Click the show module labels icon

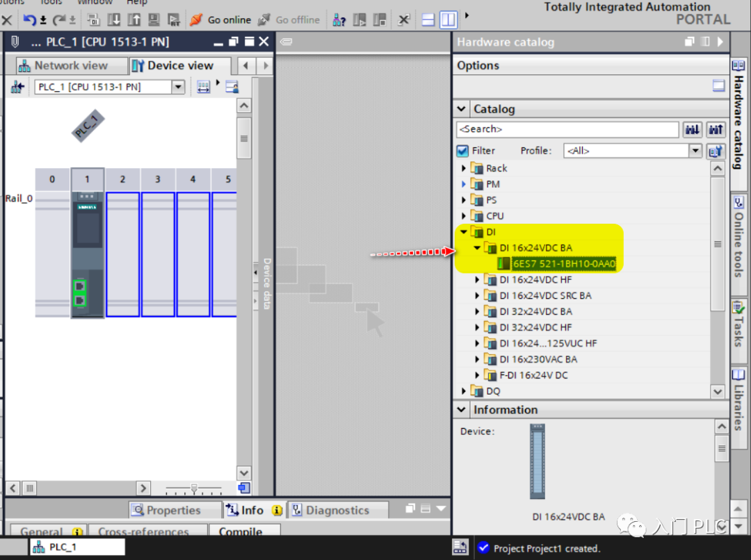click(x=203, y=87)
